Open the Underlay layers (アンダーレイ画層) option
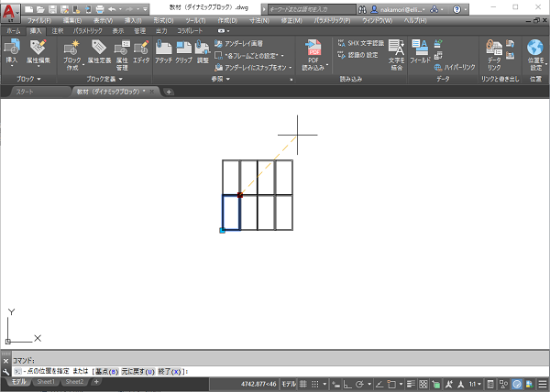Viewport: 550px width, 392px height. click(x=238, y=44)
